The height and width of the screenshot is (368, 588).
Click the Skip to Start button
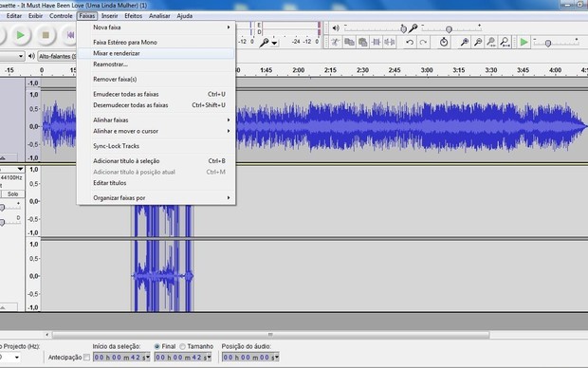point(70,35)
